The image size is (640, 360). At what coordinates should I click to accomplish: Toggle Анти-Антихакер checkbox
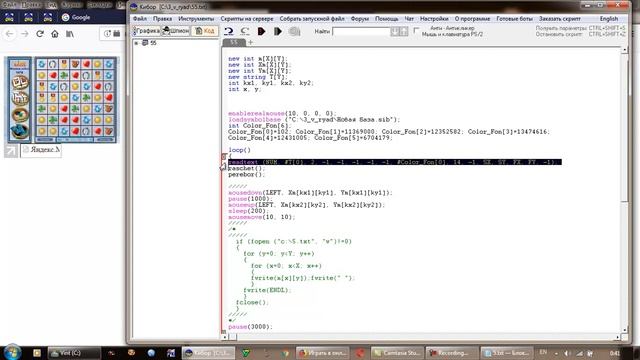pos(416,30)
